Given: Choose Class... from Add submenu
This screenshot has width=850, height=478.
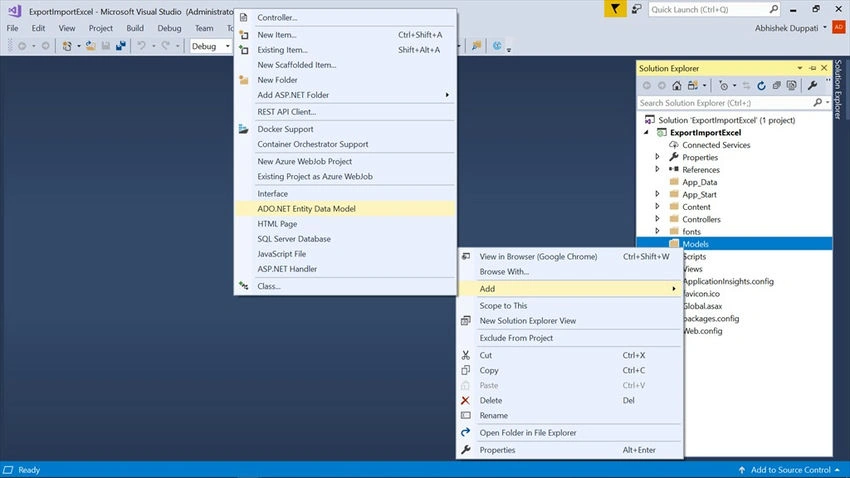Looking at the screenshot, I should click(345, 286).
